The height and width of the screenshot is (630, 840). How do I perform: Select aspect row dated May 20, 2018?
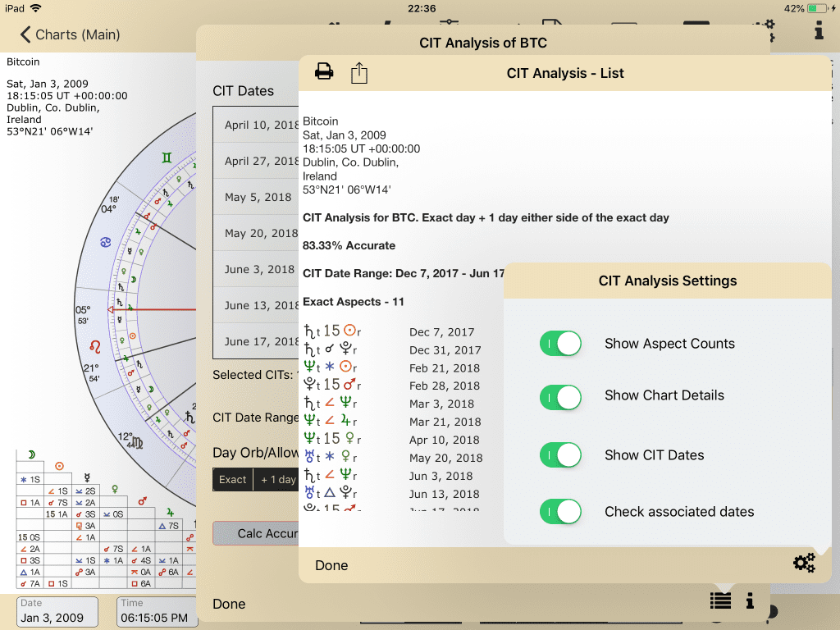coord(392,458)
